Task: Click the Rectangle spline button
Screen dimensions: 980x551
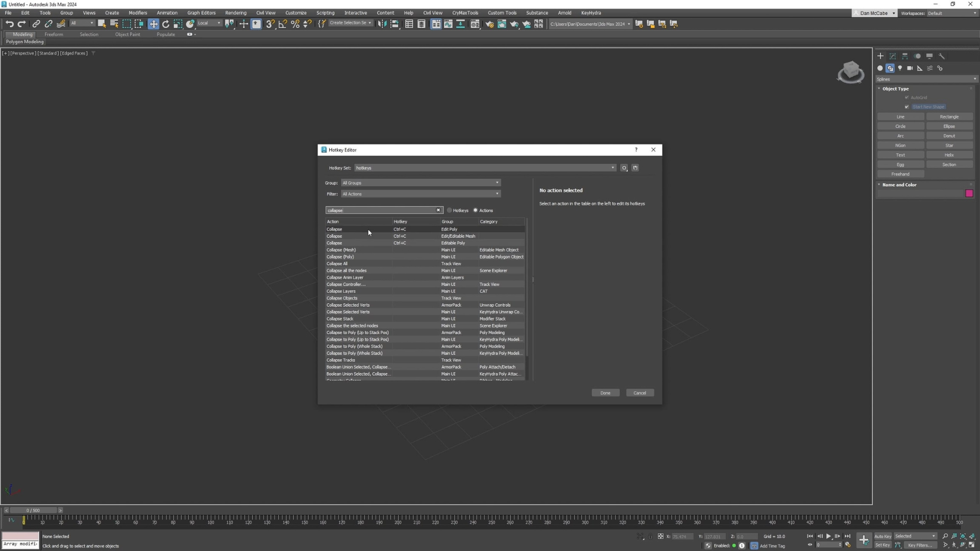Action: (949, 117)
